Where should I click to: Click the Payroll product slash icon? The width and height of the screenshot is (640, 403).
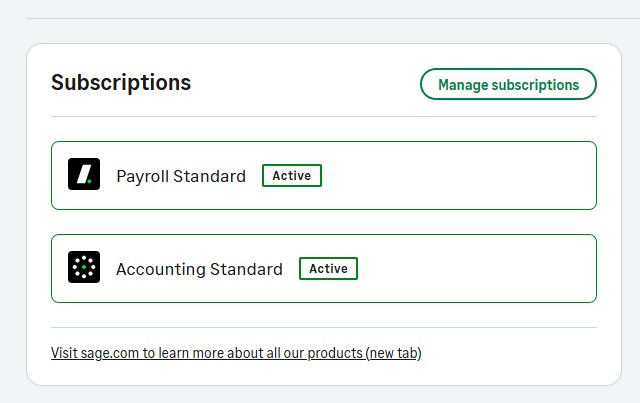pyautogui.click(x=84, y=174)
